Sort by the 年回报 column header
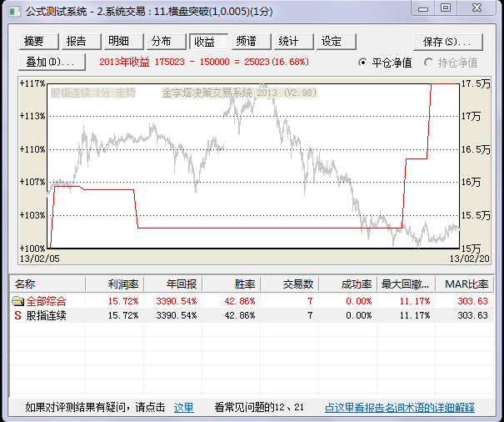The width and height of the screenshot is (504, 422). 173,284
